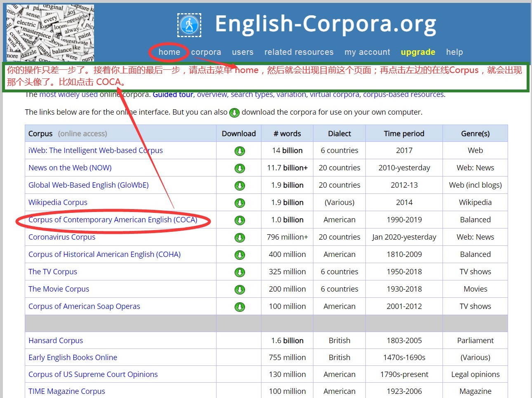The height and width of the screenshot is (398, 532).
Task: Click the Download column header
Action: click(x=239, y=134)
